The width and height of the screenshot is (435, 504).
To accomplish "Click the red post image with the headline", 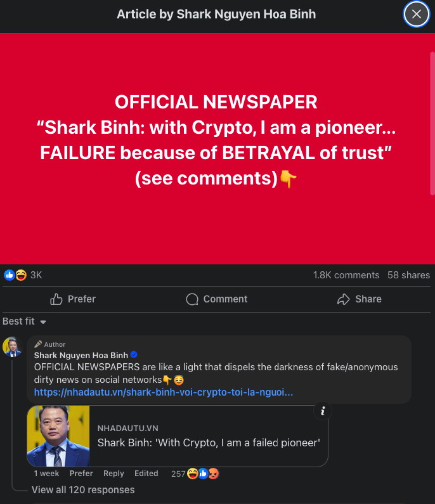I will click(x=217, y=148).
